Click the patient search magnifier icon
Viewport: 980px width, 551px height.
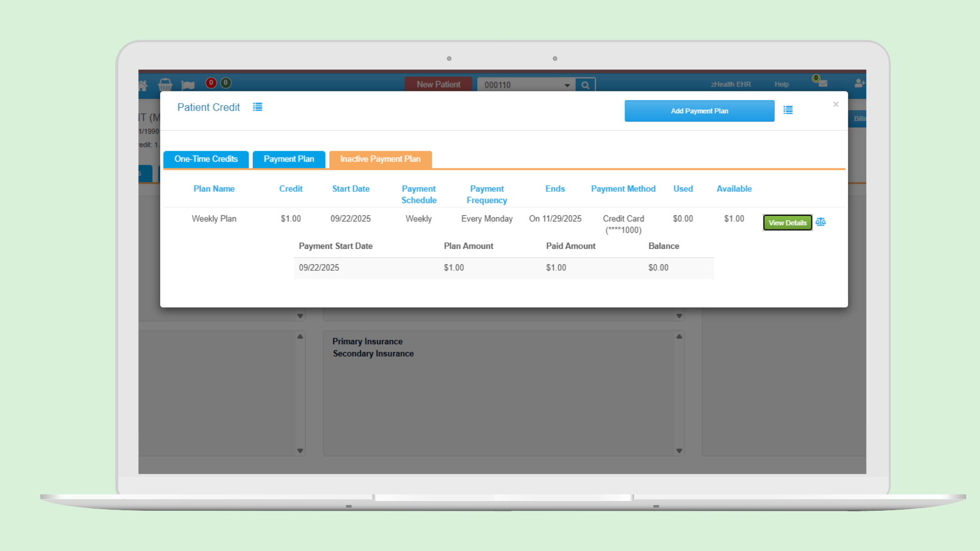tap(585, 85)
